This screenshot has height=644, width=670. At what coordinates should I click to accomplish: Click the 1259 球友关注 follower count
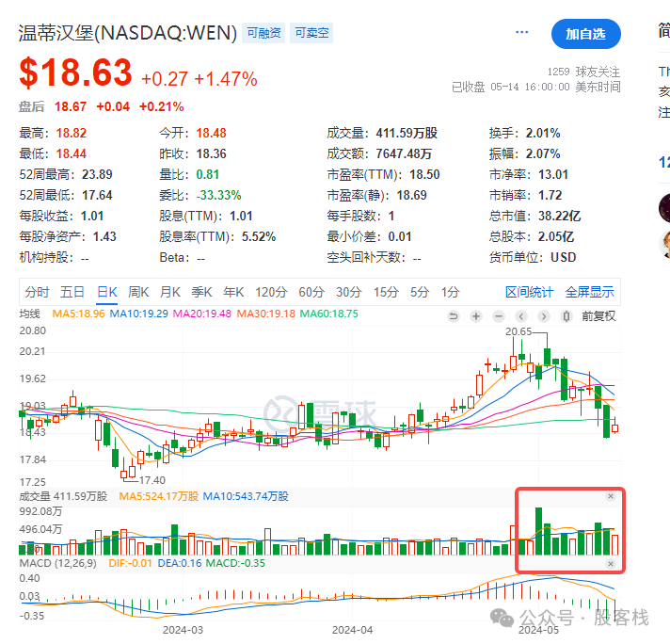(x=583, y=72)
